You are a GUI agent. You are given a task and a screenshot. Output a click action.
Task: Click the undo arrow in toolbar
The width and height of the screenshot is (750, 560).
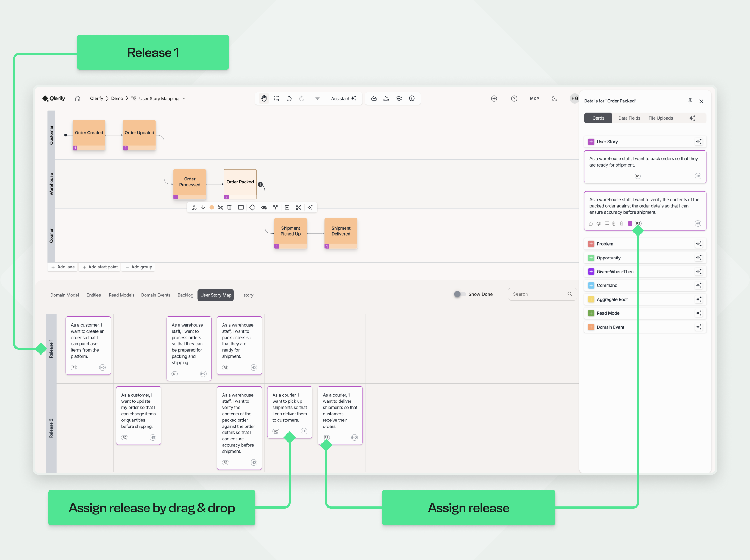(x=289, y=98)
